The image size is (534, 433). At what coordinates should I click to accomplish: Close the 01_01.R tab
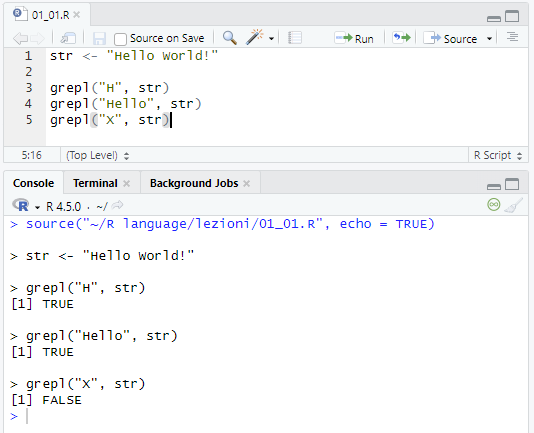click(x=77, y=15)
